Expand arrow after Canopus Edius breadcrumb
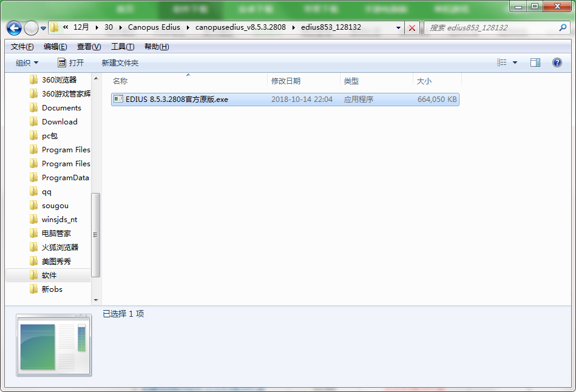Screen dimensions: 576x392 pyautogui.click(x=188, y=27)
